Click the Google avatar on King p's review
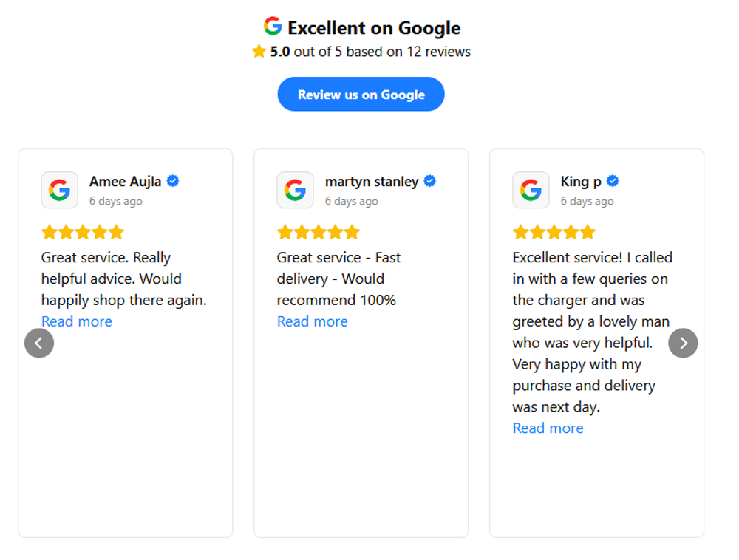 [x=531, y=190]
